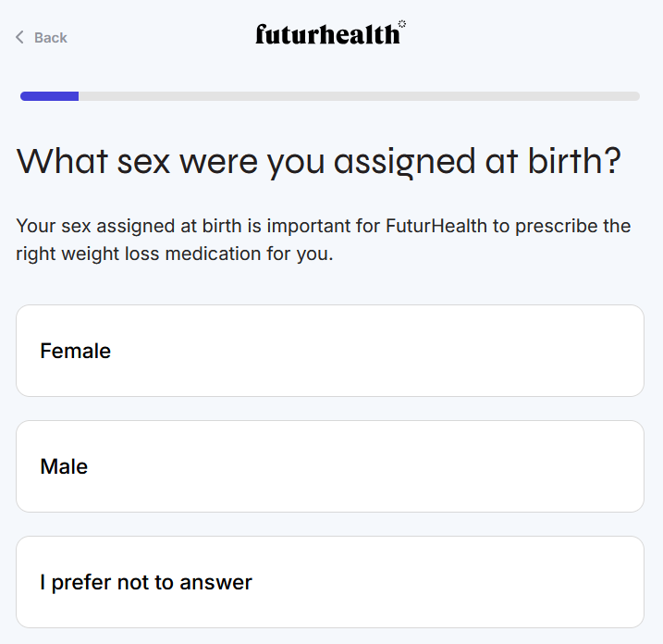663x644 pixels.
Task: Click the weight loss medication description paragraph
Action: pos(323,240)
